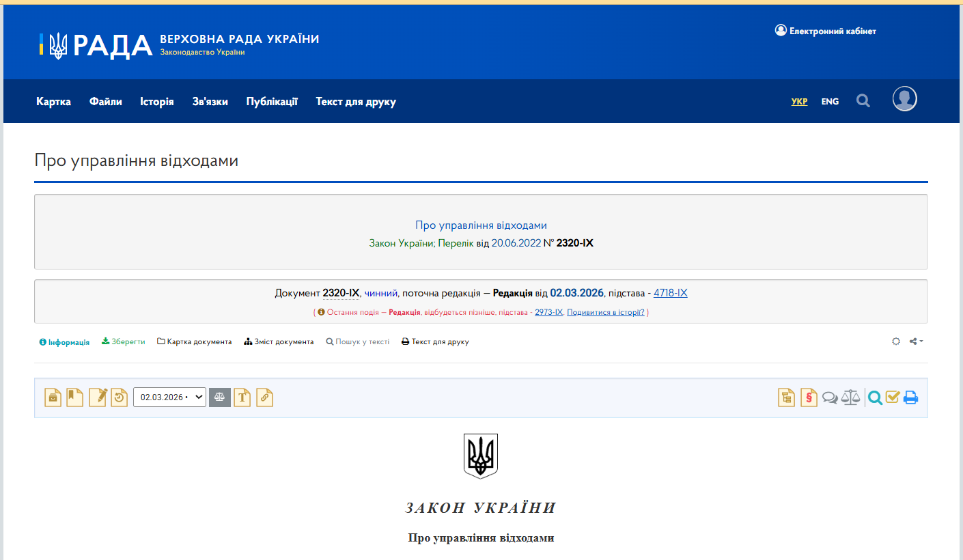Open the 'Публікації' menu item

coord(272,101)
